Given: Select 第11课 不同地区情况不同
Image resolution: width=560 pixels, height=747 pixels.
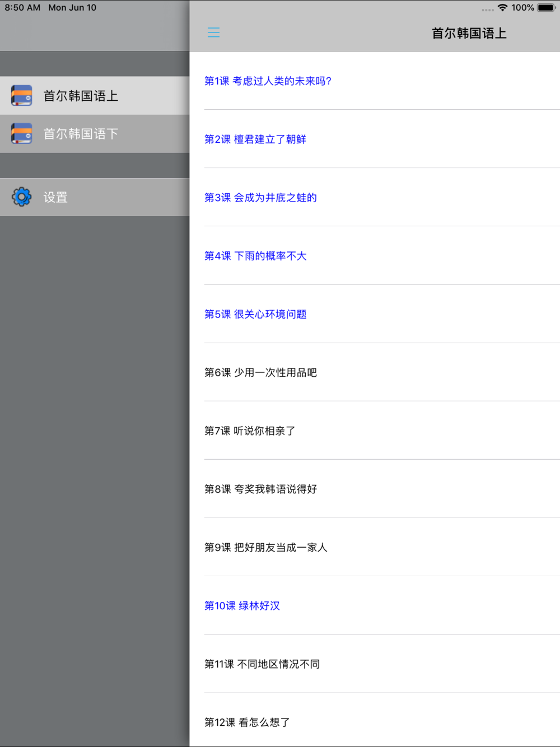Looking at the screenshot, I should [375, 664].
